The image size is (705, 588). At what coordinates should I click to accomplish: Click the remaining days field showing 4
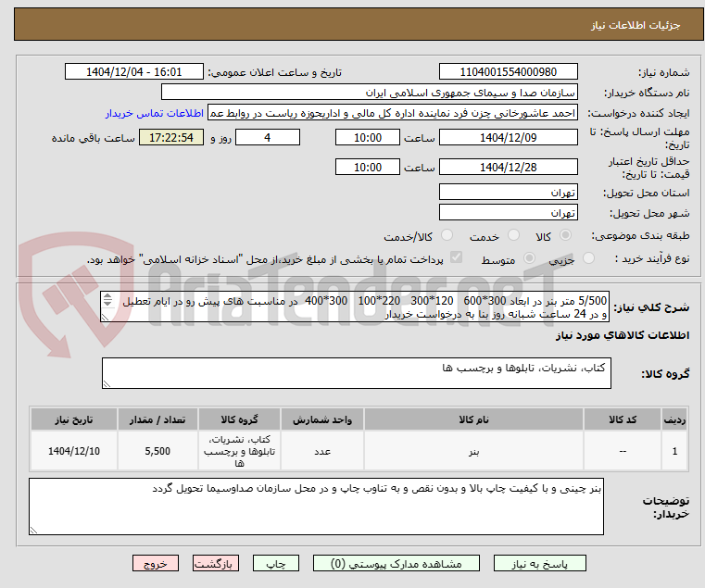click(268, 138)
